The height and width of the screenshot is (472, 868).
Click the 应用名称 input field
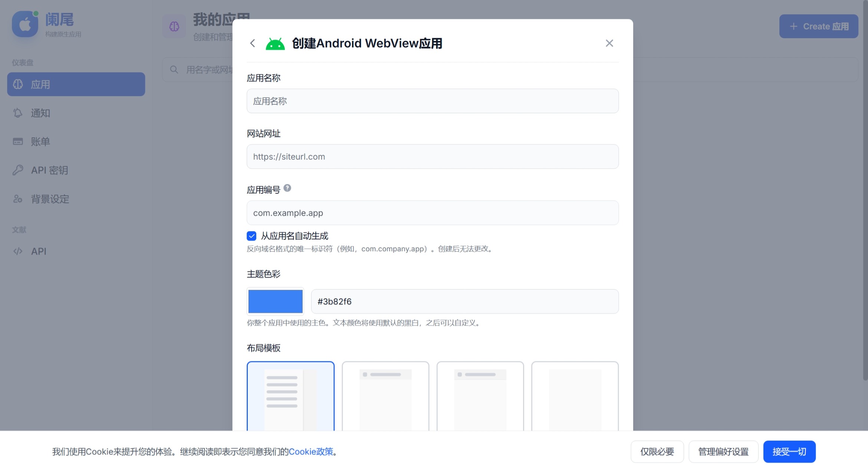point(432,101)
